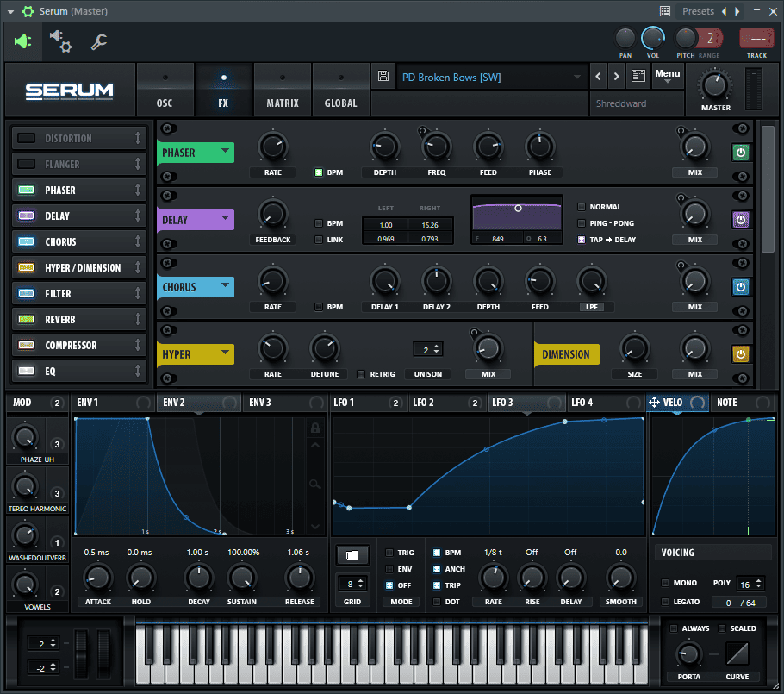Expand the HYPER module dropdown arrow

pyautogui.click(x=226, y=352)
